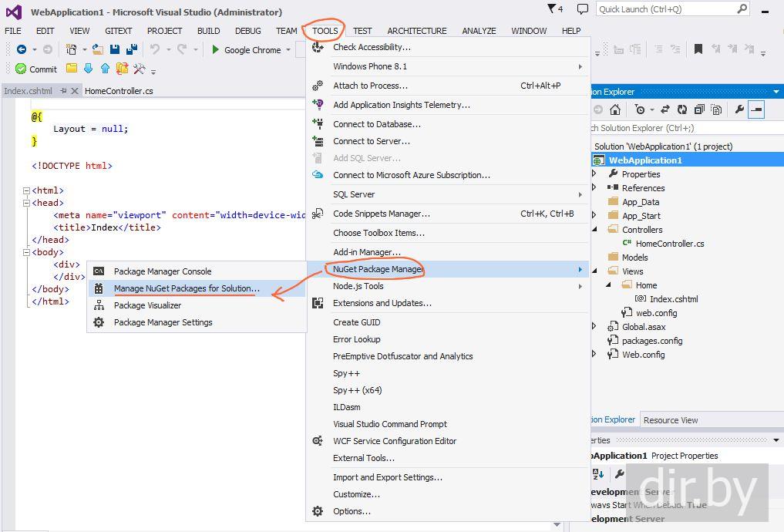
Task: Toggle a bookmark with the bookmark icon
Action: (x=698, y=49)
